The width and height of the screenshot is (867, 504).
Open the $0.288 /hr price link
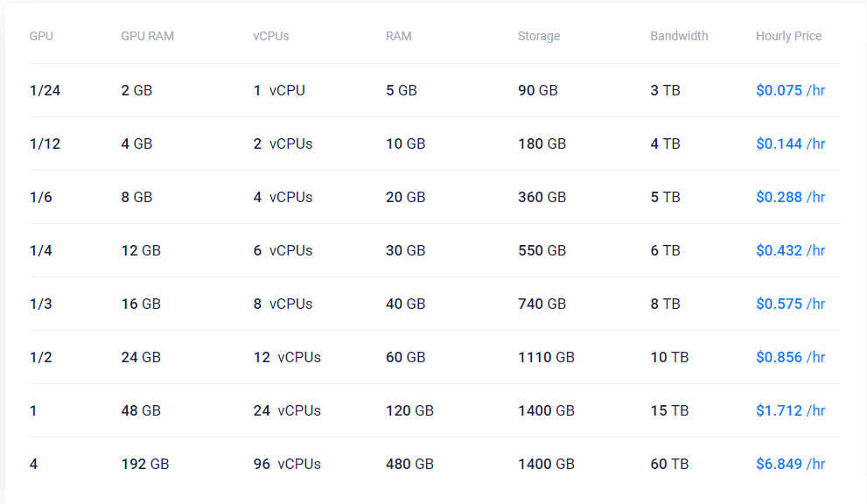click(x=790, y=197)
